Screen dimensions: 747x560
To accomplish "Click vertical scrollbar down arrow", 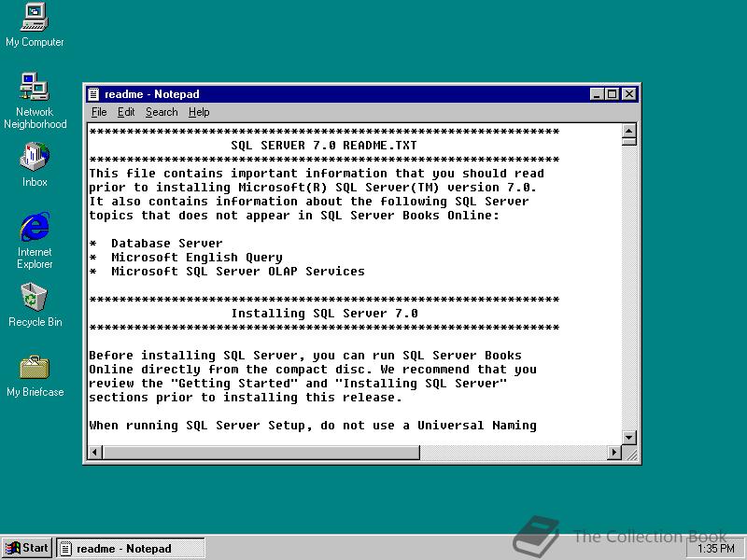I will pos(628,437).
